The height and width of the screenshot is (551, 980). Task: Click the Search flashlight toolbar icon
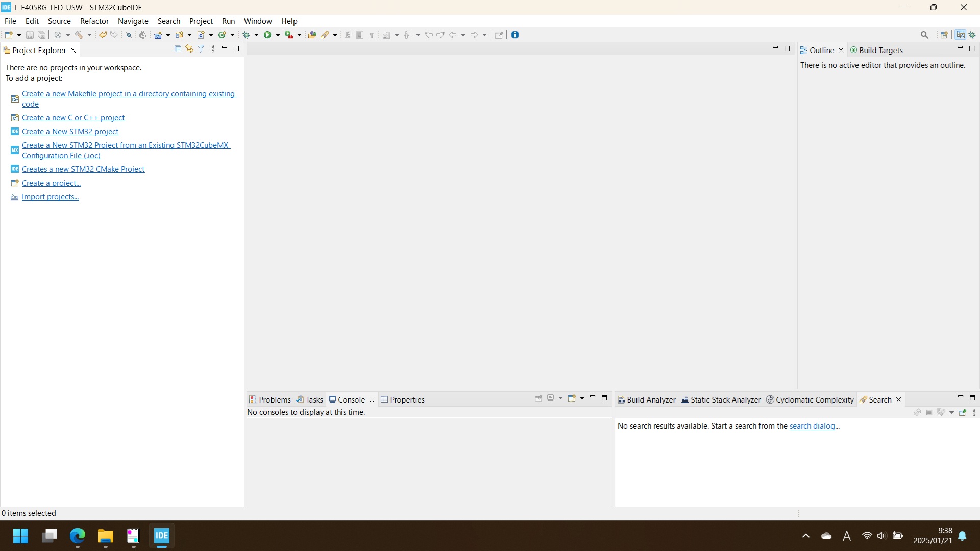(x=325, y=35)
